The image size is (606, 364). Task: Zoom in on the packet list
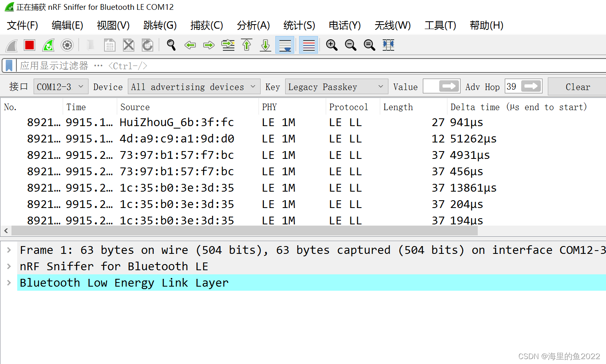pyautogui.click(x=331, y=45)
